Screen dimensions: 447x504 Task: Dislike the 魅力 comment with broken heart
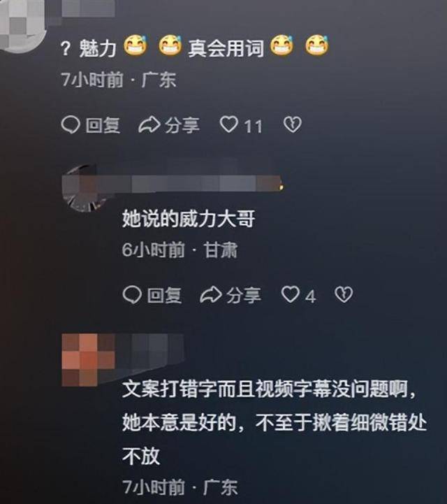(293, 124)
